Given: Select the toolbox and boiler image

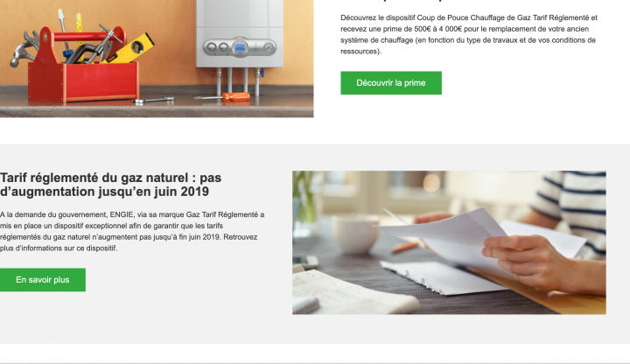Looking at the screenshot, I should pos(157,59).
